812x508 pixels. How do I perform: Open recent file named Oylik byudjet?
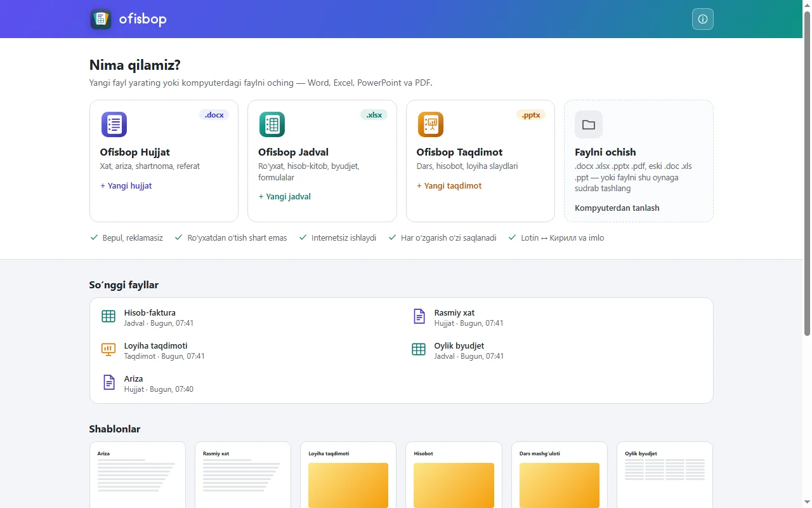[556, 351]
